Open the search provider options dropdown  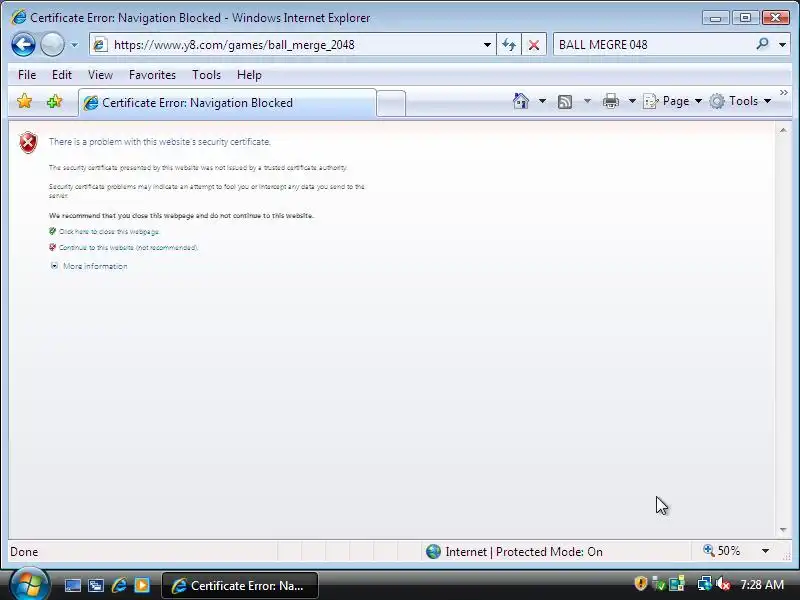[x=782, y=45]
